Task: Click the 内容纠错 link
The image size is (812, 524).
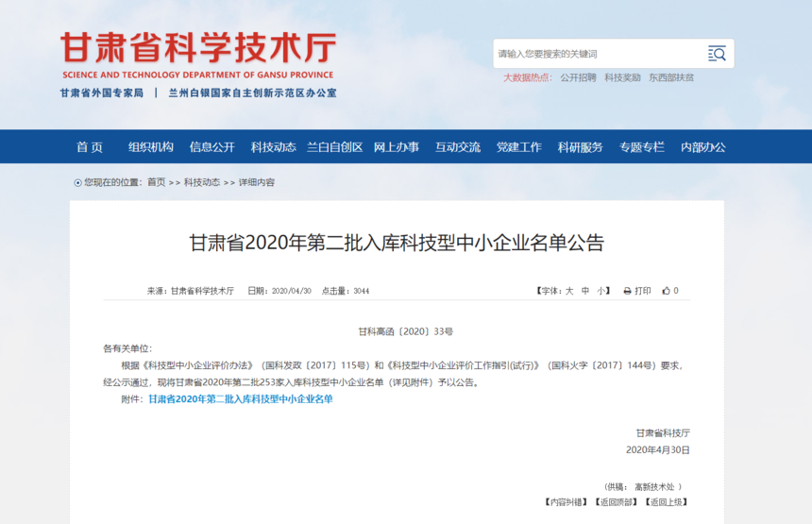Action: (566, 502)
